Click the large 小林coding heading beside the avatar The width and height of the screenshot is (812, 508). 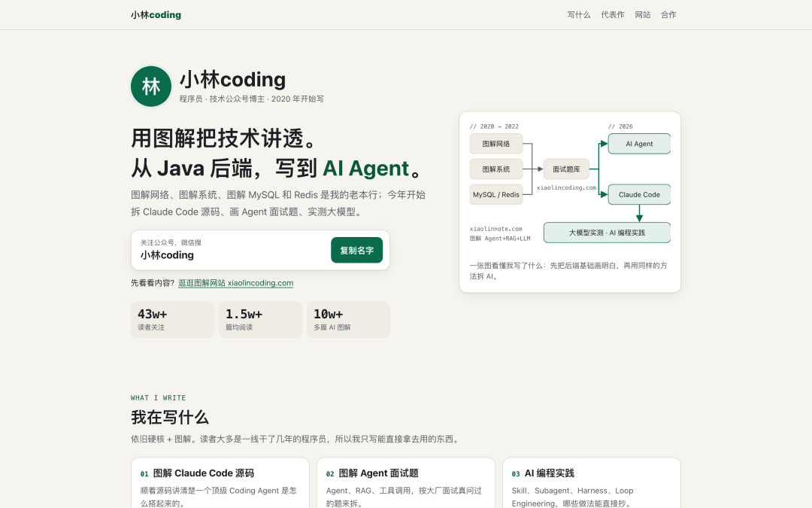click(232, 80)
